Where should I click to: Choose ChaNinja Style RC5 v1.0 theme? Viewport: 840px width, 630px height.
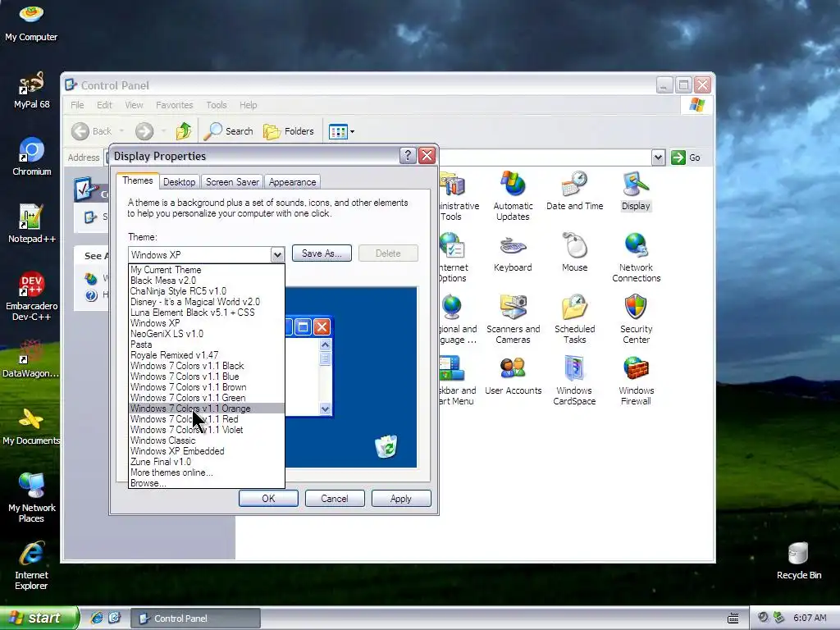(x=206, y=291)
